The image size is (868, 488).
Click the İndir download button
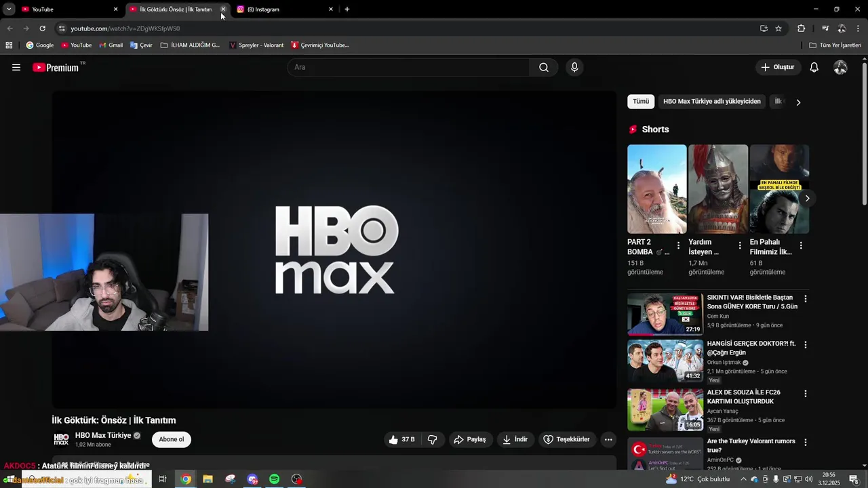coord(515,439)
